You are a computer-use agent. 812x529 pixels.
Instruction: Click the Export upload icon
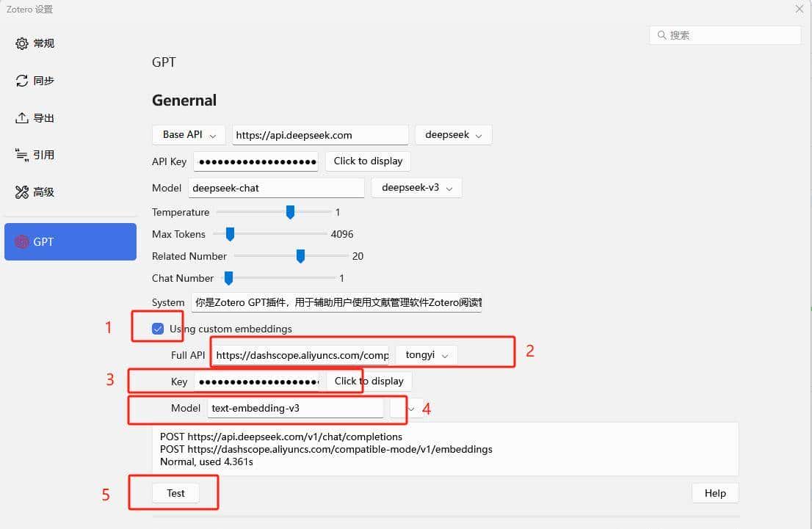[x=22, y=118]
